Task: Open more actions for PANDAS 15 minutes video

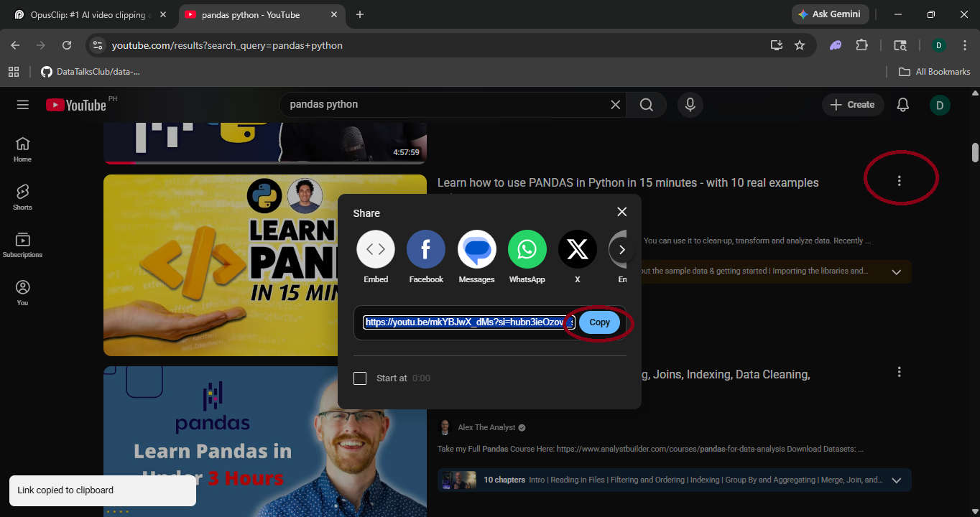Action: point(900,181)
